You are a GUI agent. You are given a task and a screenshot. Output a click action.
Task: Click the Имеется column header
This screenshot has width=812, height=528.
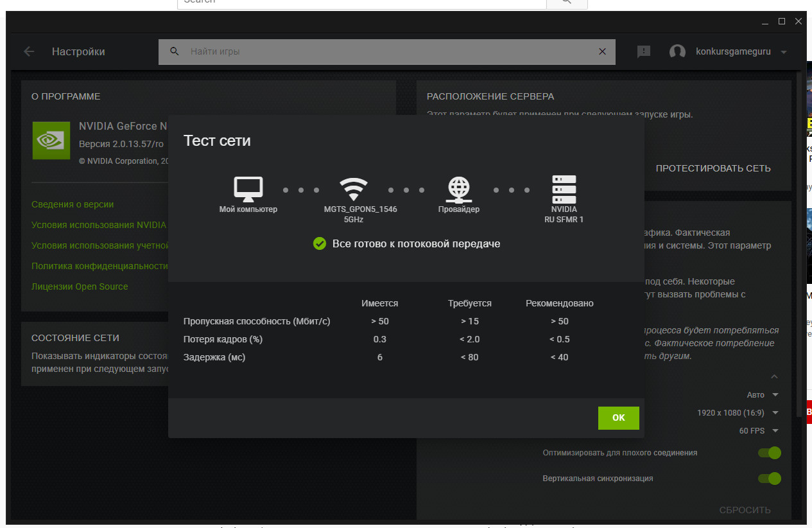380,303
